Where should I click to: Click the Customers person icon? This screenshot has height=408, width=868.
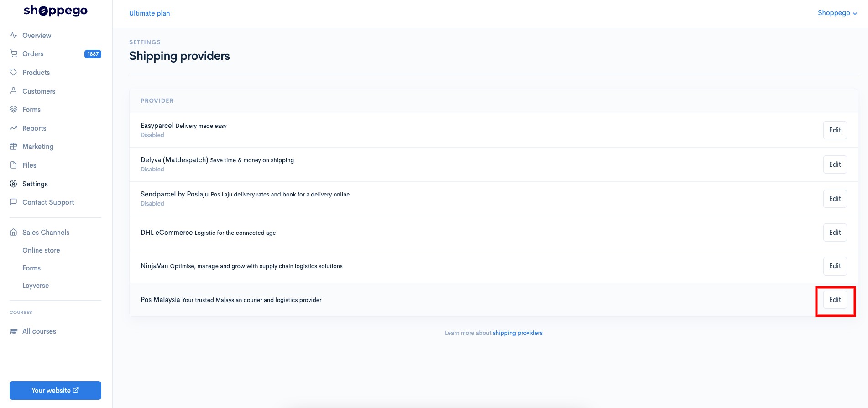click(14, 91)
